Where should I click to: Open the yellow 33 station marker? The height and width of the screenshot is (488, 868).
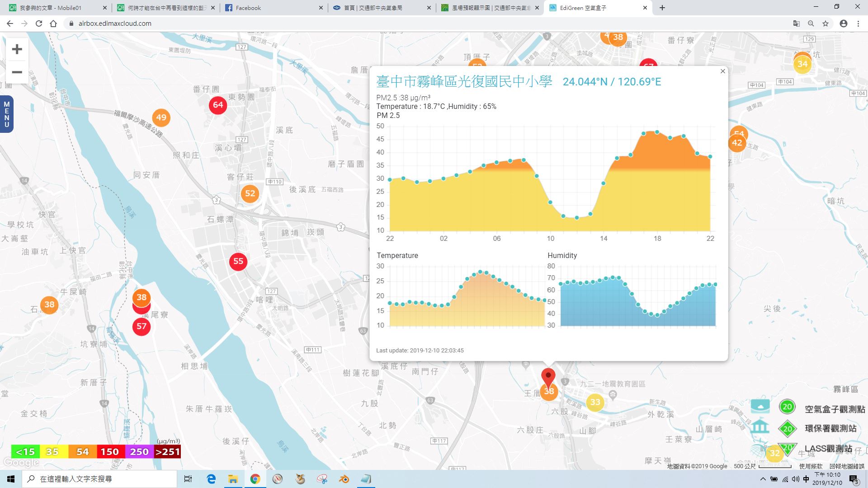pyautogui.click(x=595, y=402)
